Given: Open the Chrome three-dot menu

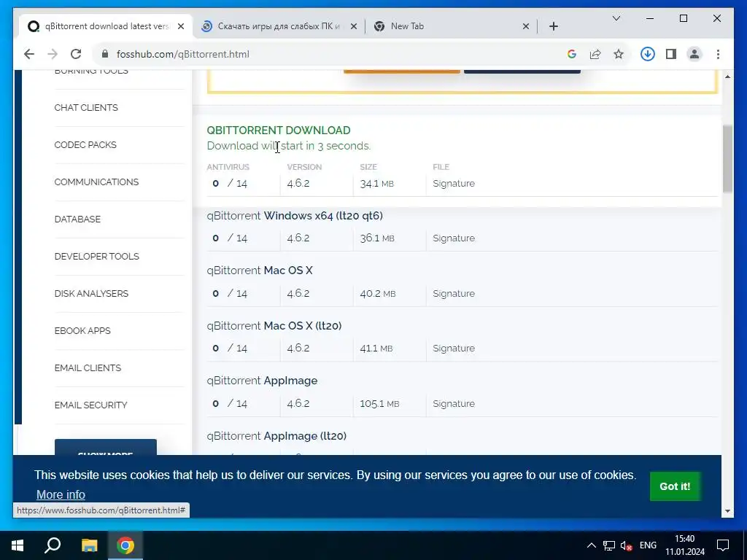Looking at the screenshot, I should pyautogui.click(x=718, y=54).
